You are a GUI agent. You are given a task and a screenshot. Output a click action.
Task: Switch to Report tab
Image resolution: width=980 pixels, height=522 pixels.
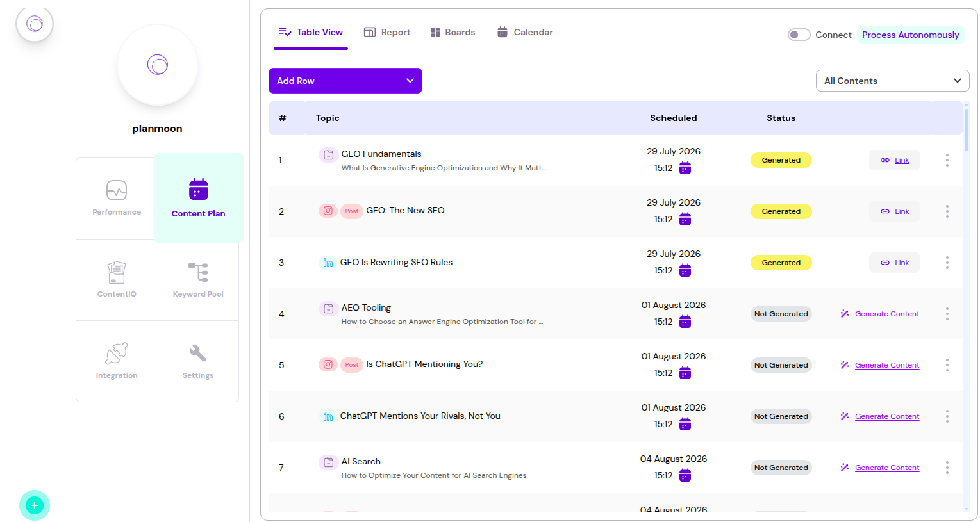387,32
